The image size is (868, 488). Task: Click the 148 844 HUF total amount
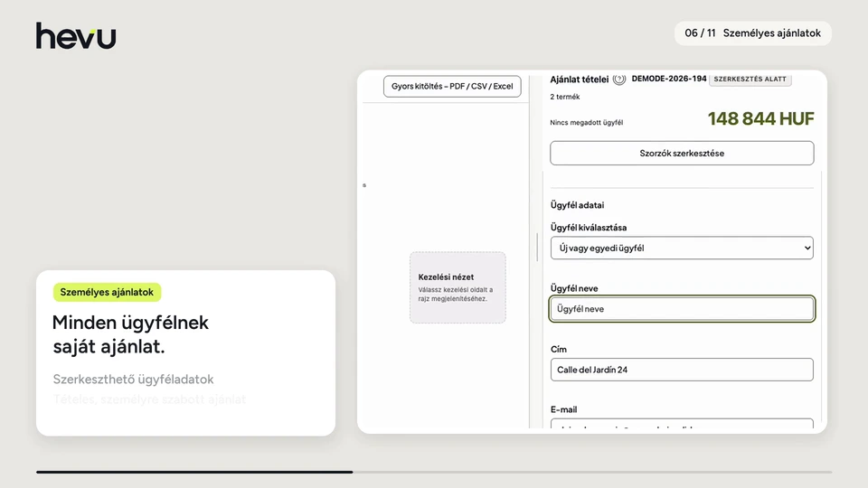pos(760,118)
